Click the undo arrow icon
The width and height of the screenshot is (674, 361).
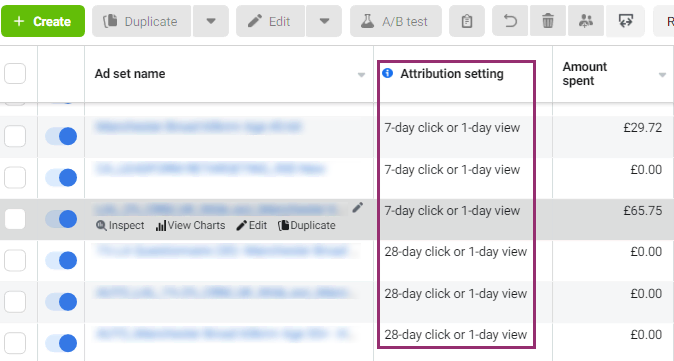510,21
